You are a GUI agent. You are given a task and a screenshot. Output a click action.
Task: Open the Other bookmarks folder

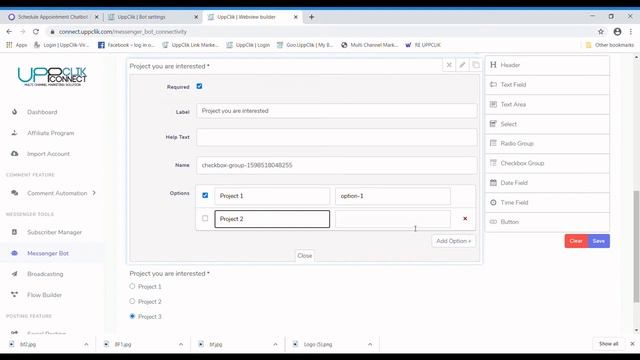(x=610, y=45)
